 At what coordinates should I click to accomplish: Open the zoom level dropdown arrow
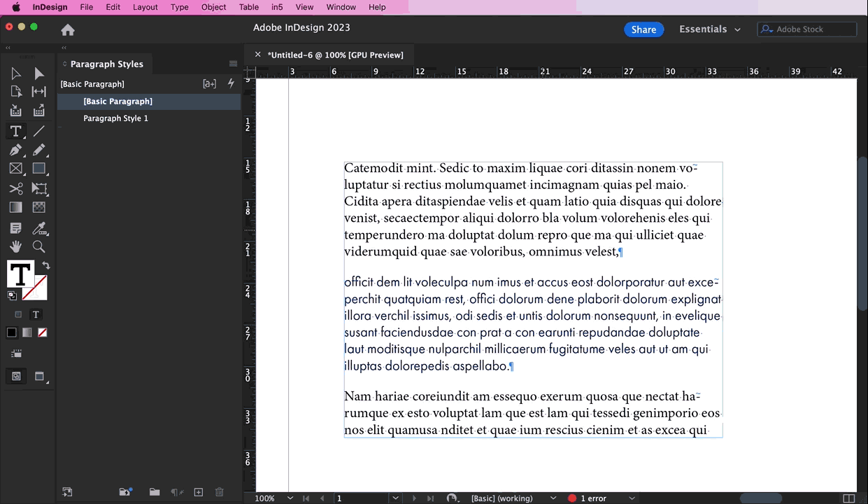[x=290, y=498]
